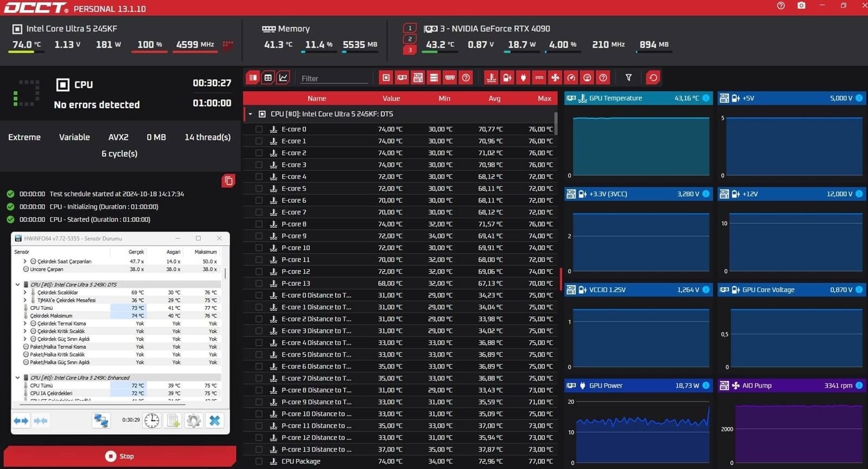Open HWiNFO settings gear icon

(194, 421)
